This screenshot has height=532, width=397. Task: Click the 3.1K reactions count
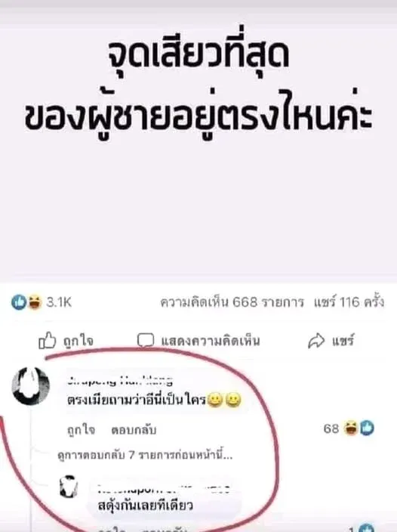tap(59, 302)
